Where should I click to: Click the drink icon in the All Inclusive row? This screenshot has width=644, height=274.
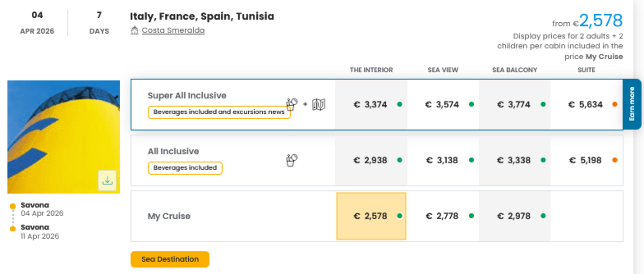click(x=292, y=160)
